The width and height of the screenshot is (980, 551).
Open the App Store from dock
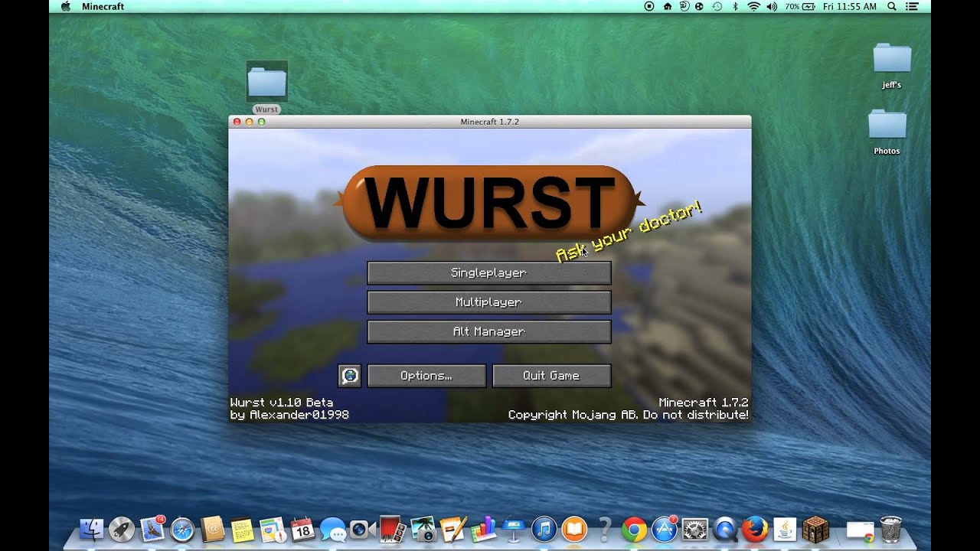tap(664, 529)
